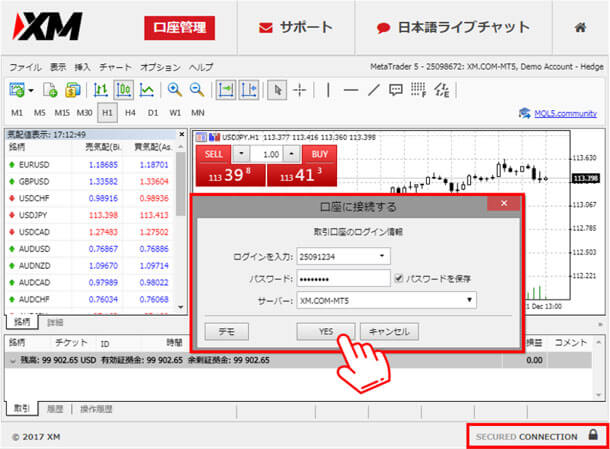Select the cursor arrow tool
Screen dimensions: 610x449
277,90
